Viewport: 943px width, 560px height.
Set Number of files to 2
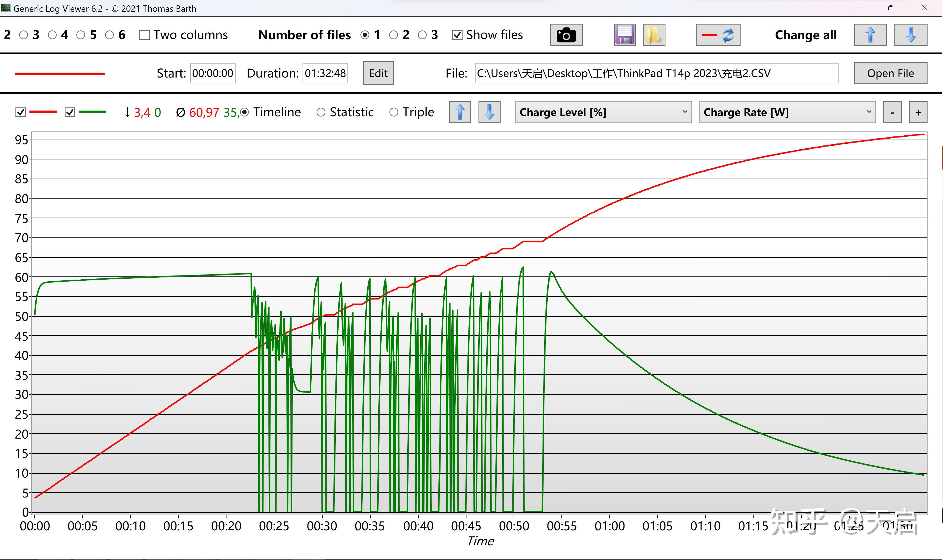click(x=393, y=35)
